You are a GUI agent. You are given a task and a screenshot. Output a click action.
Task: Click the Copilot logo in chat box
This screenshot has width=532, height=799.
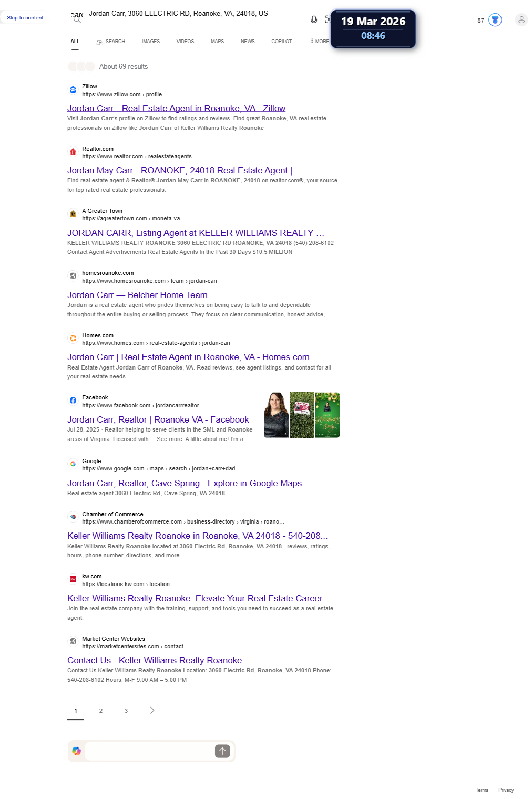pyautogui.click(x=77, y=751)
